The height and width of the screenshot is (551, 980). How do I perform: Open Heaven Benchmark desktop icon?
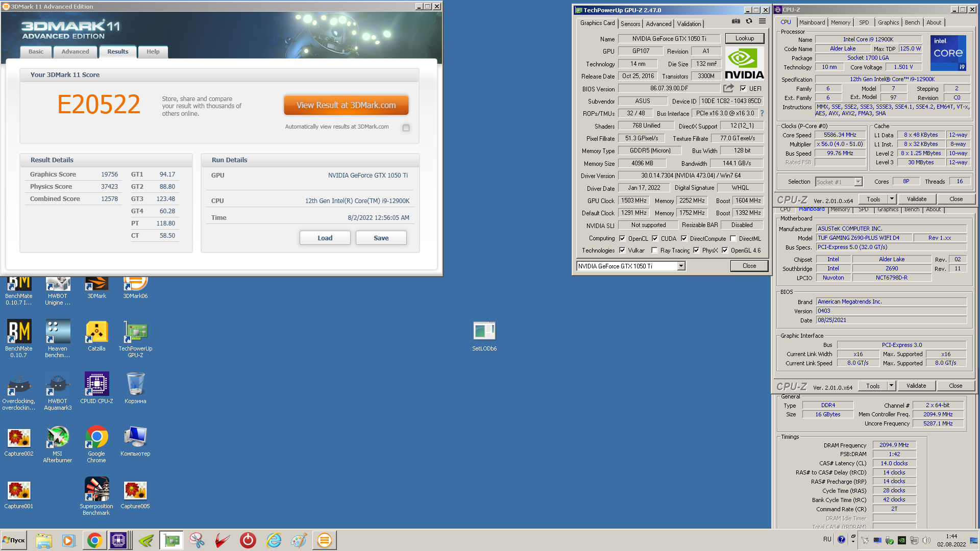(x=58, y=338)
